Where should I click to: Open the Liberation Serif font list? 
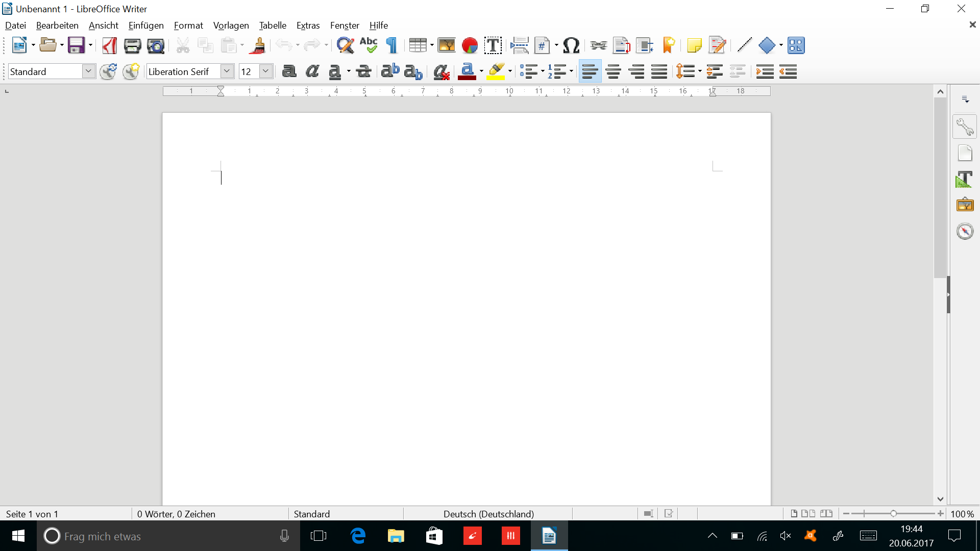click(227, 71)
